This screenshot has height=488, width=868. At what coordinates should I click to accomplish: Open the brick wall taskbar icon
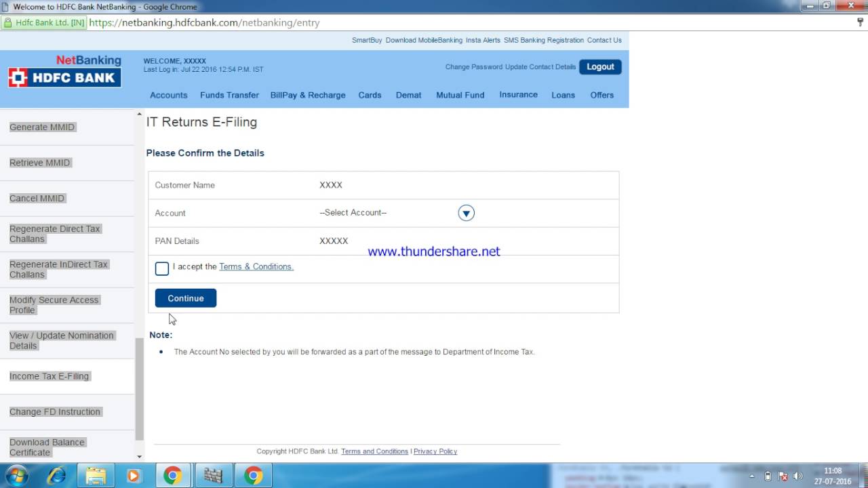coord(213,476)
